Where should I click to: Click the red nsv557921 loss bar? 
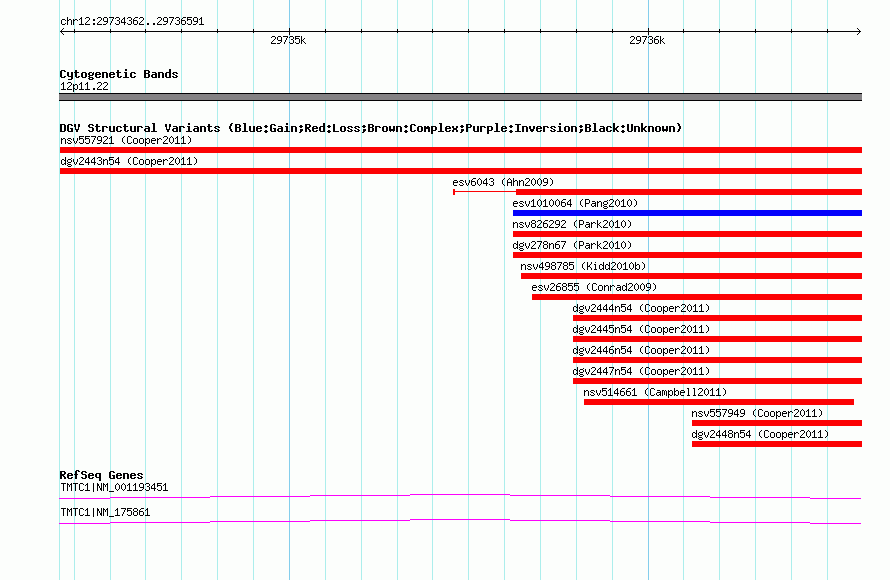pyautogui.click(x=460, y=150)
